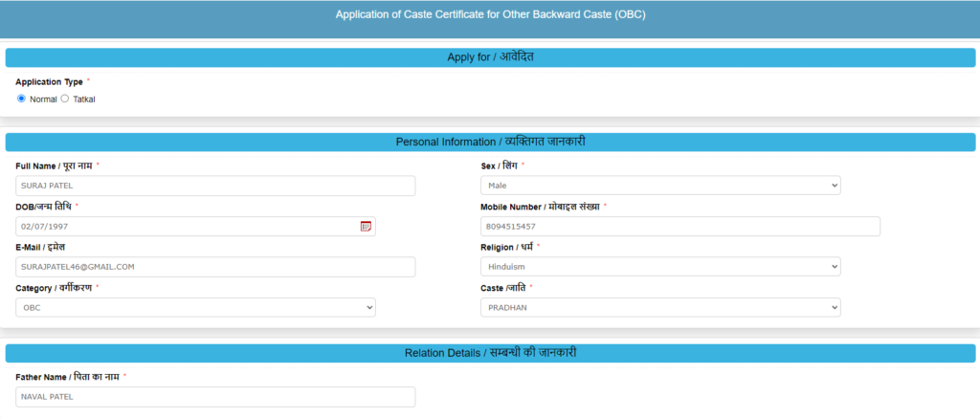This screenshot has width=980, height=418.
Task: Click the DOB field label
Action: (43, 207)
